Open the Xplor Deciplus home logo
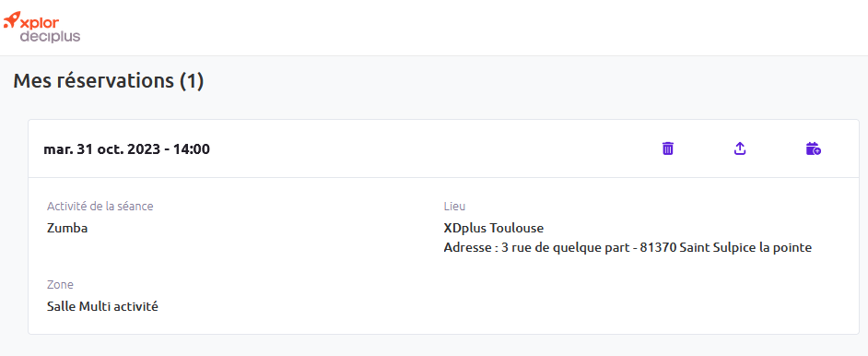This screenshot has width=868, height=356. tap(41, 27)
